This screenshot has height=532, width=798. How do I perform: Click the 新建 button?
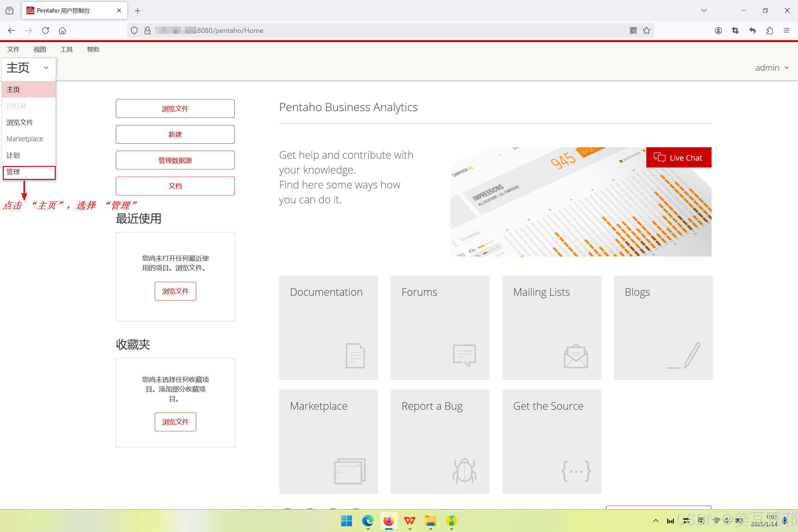tap(175, 134)
